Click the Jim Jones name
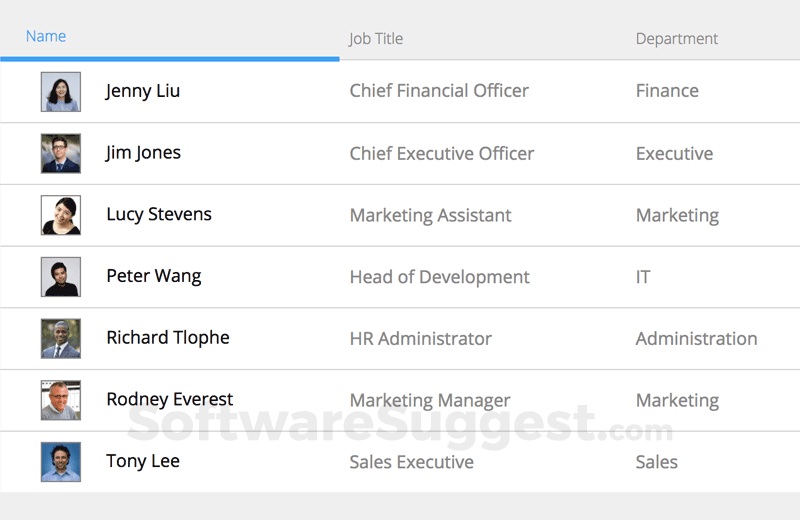800x520 pixels. (x=143, y=153)
